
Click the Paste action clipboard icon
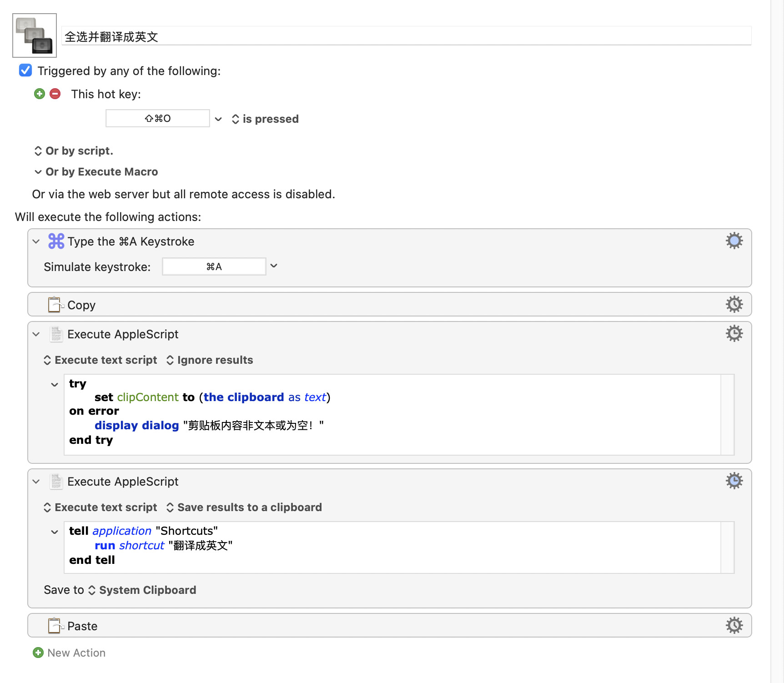coord(55,626)
